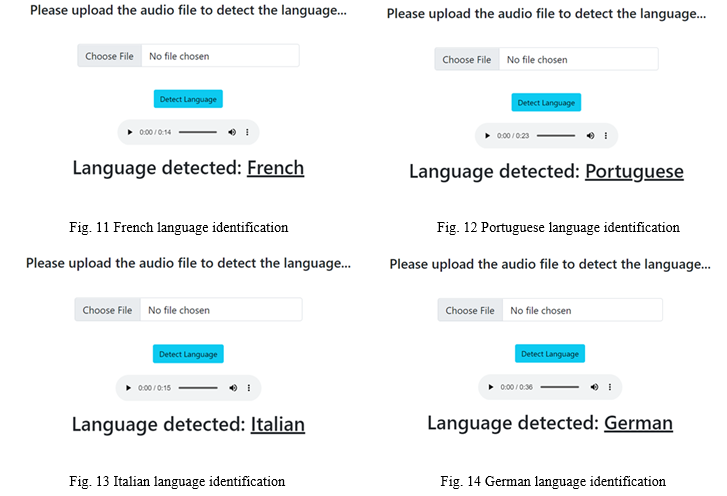Click Detect Language above Italian result
Viewport: 727px width, 496px height.
pos(188,354)
